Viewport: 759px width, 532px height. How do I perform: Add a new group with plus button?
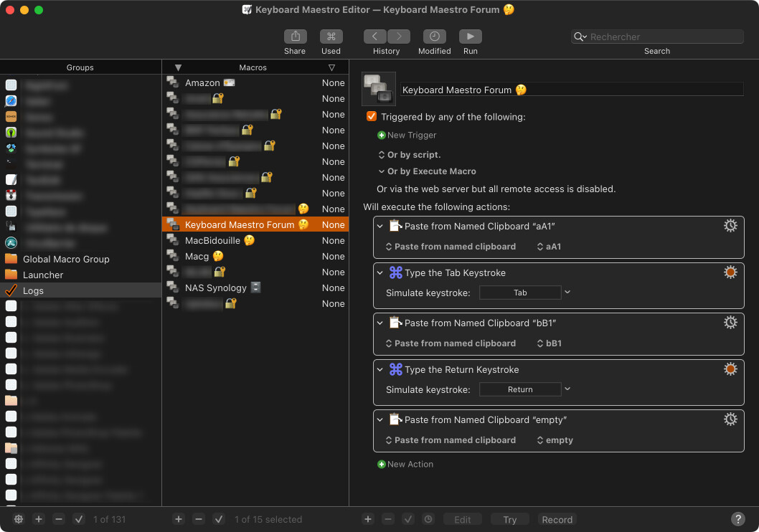39,519
